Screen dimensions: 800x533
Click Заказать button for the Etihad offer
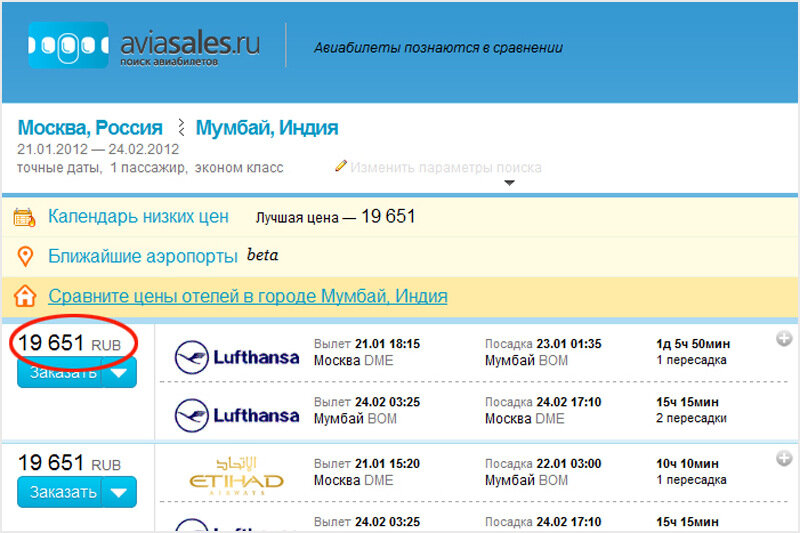60,492
